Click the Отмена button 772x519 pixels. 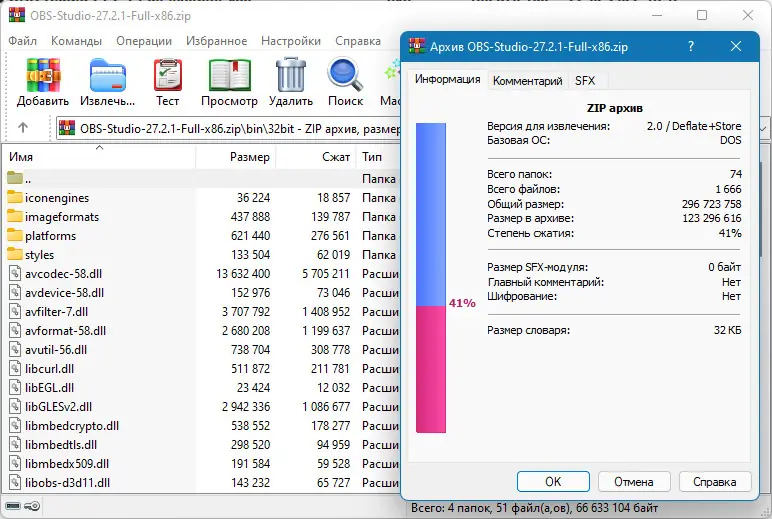tap(634, 482)
